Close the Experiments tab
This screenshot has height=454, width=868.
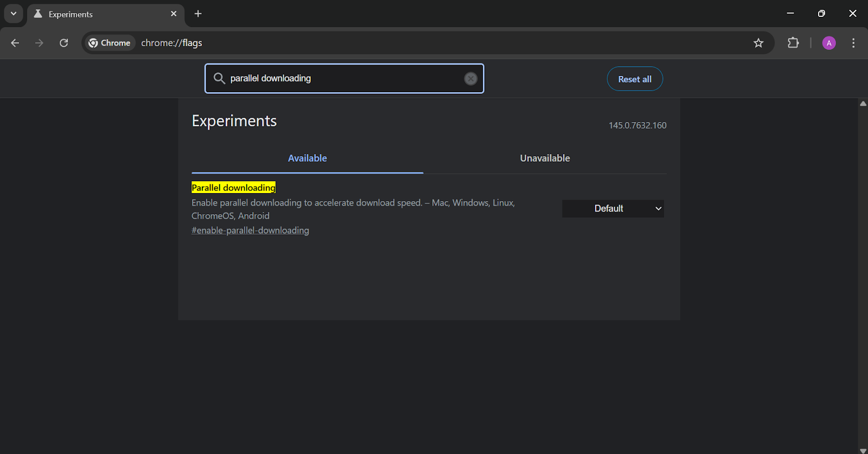(174, 14)
